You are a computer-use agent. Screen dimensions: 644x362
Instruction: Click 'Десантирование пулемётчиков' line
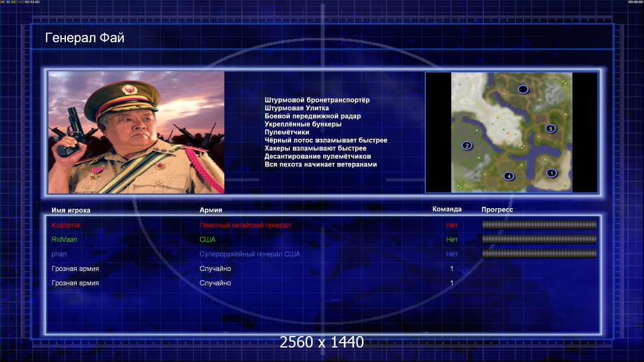tap(318, 156)
